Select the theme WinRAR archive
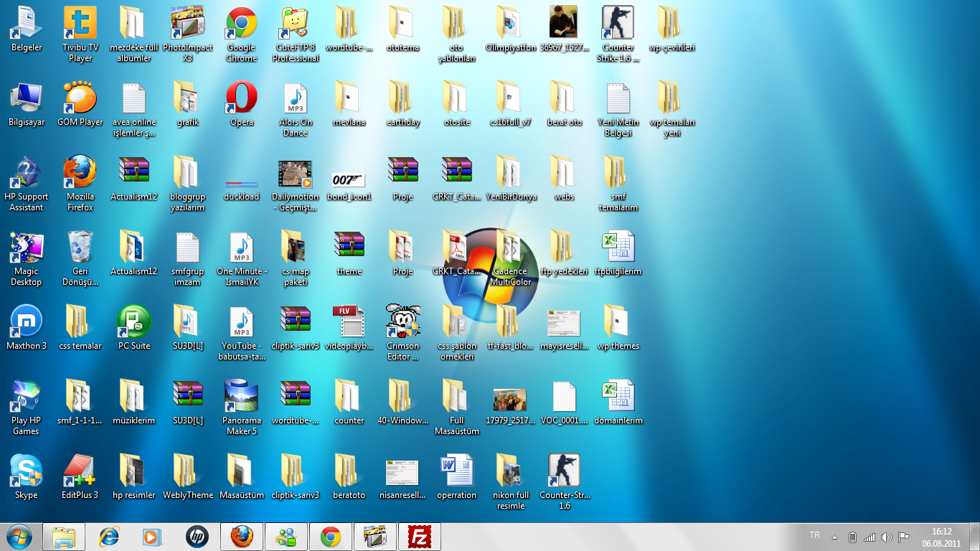Image resolution: width=980 pixels, height=551 pixels. coord(349,253)
